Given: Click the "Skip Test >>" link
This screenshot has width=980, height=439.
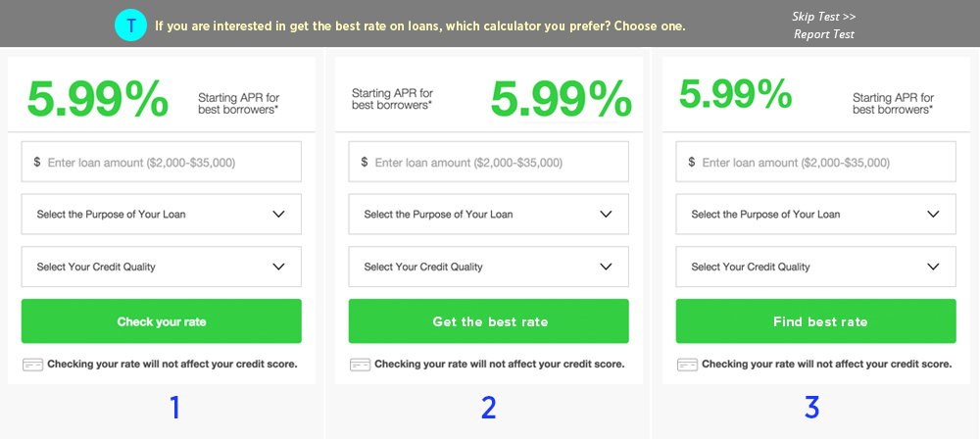Looking at the screenshot, I should click(x=824, y=17).
